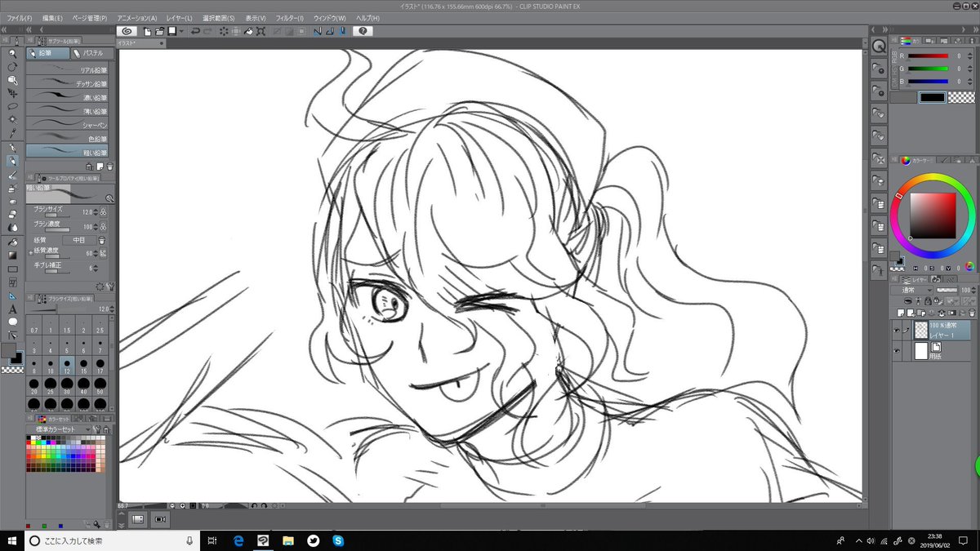Select the Text tool
Image resolution: width=980 pixels, height=551 pixels.
click(x=12, y=309)
